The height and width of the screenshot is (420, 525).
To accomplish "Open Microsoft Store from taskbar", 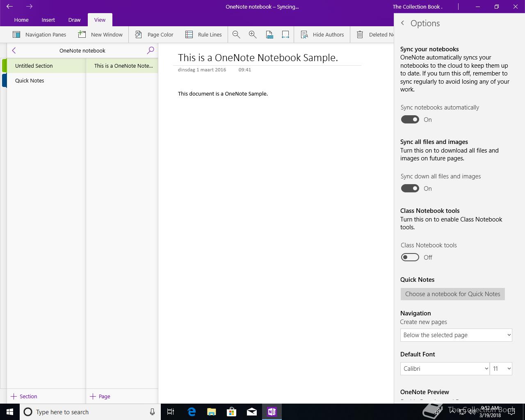I will coord(232,412).
